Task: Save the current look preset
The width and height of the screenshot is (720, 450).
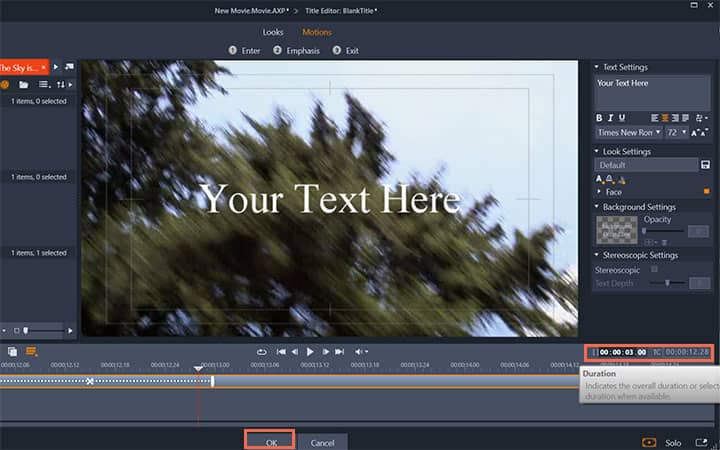Action: pyautogui.click(x=705, y=164)
